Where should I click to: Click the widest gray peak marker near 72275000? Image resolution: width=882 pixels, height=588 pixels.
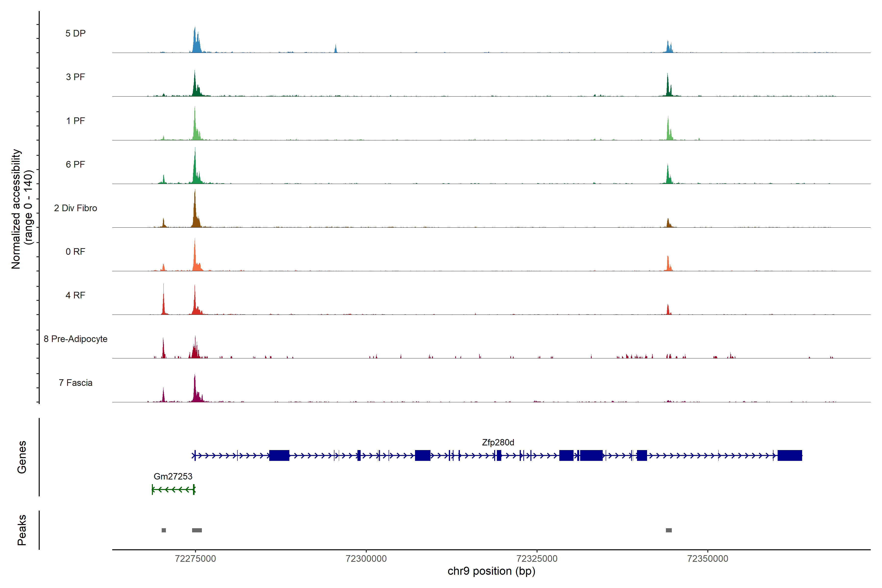[197, 530]
